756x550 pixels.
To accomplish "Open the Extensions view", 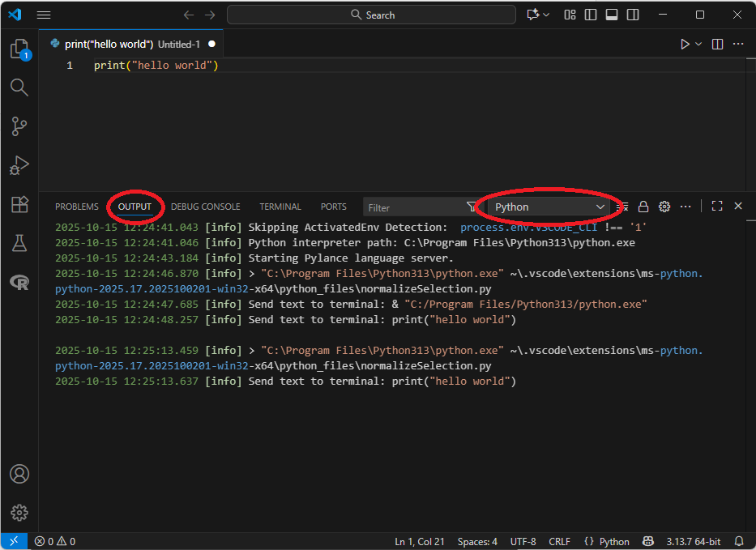I will (x=19, y=204).
